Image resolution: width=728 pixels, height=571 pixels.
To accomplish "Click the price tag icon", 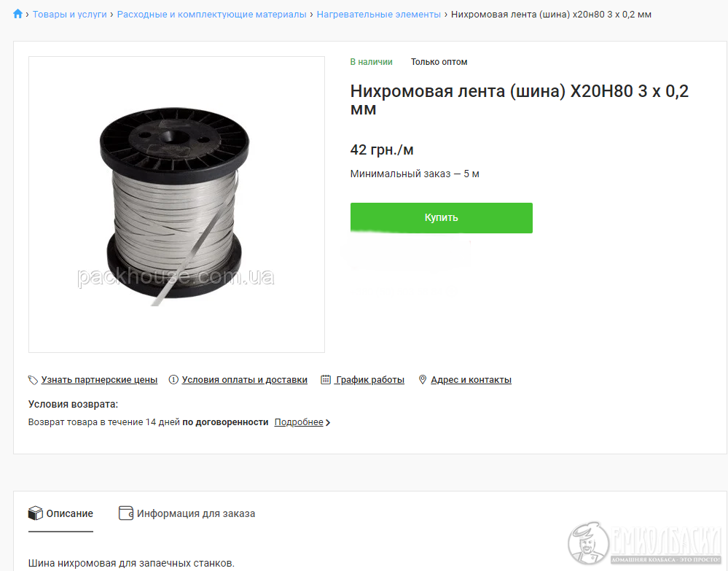I will [33, 380].
